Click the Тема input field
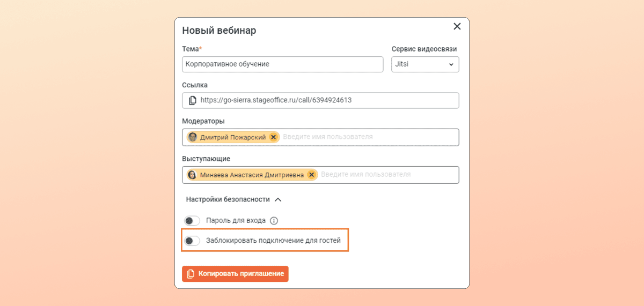Viewport: 644px width, 306px height. click(x=282, y=64)
